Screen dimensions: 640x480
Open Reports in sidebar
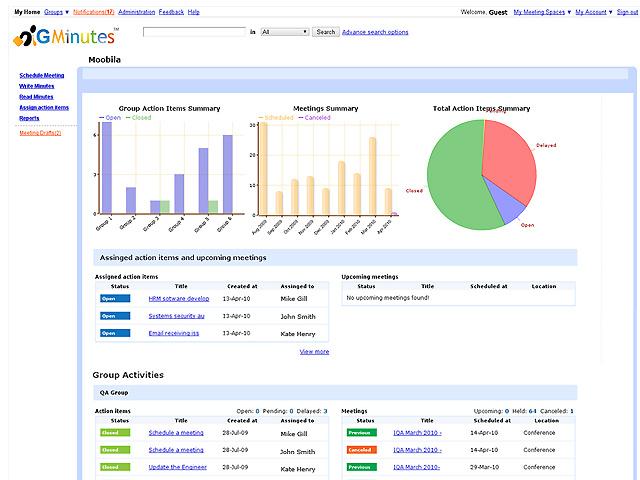click(x=29, y=118)
